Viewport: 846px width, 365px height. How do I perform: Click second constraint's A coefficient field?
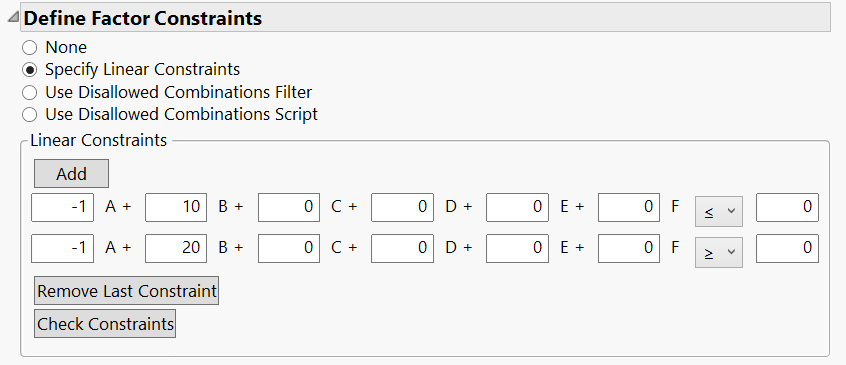coord(63,248)
